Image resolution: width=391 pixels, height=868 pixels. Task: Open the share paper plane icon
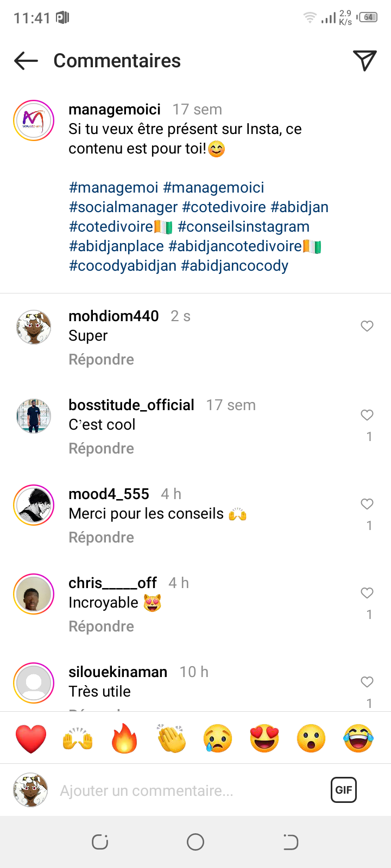point(364,61)
